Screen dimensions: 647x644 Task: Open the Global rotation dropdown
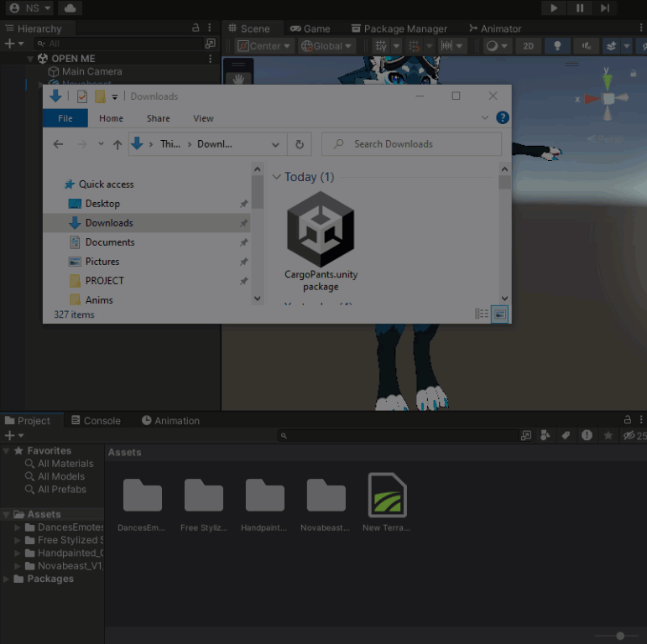pos(326,46)
